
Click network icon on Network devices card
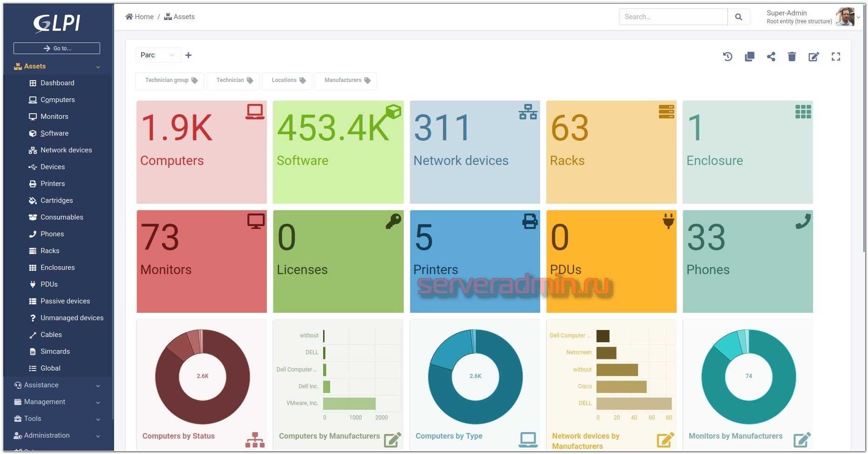pyautogui.click(x=528, y=112)
